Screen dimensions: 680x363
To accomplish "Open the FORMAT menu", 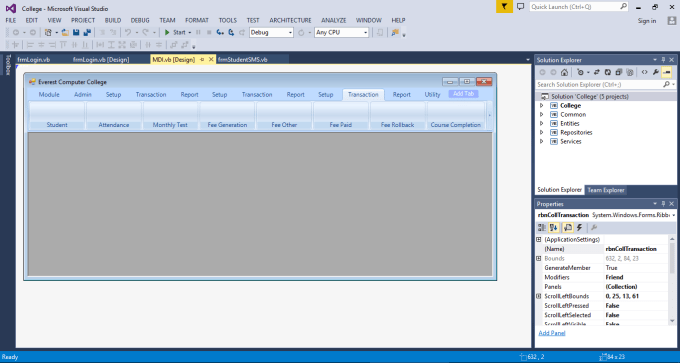I will coord(197,20).
